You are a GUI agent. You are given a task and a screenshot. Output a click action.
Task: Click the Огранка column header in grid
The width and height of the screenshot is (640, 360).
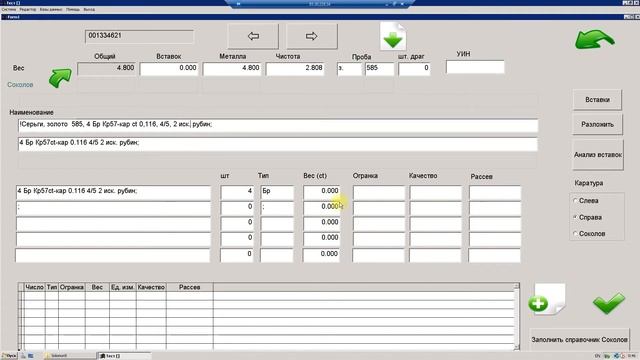click(72, 287)
